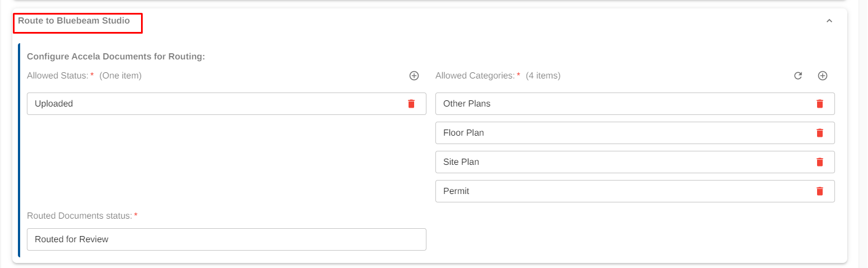Click the Route to Bluebeam Studio header
This screenshot has width=868, height=268.
pyautogui.click(x=74, y=21)
